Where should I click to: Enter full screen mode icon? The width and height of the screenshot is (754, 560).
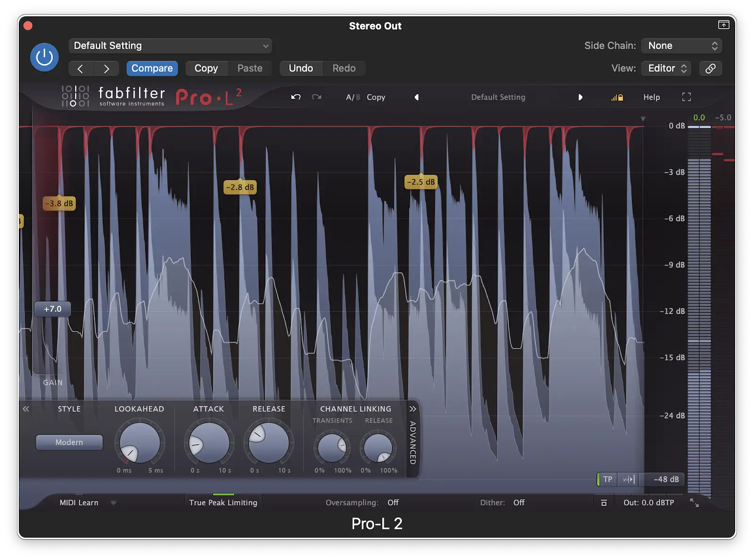point(686,97)
